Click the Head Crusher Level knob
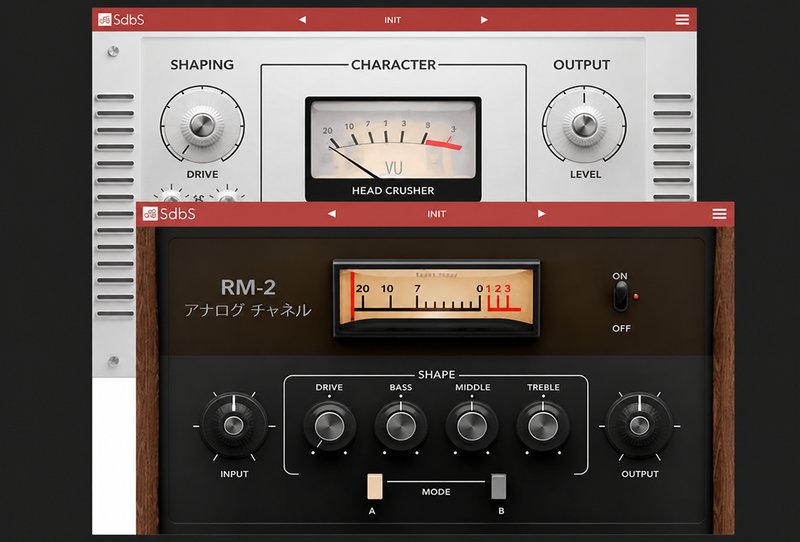This screenshot has width=800, height=542. [x=584, y=125]
